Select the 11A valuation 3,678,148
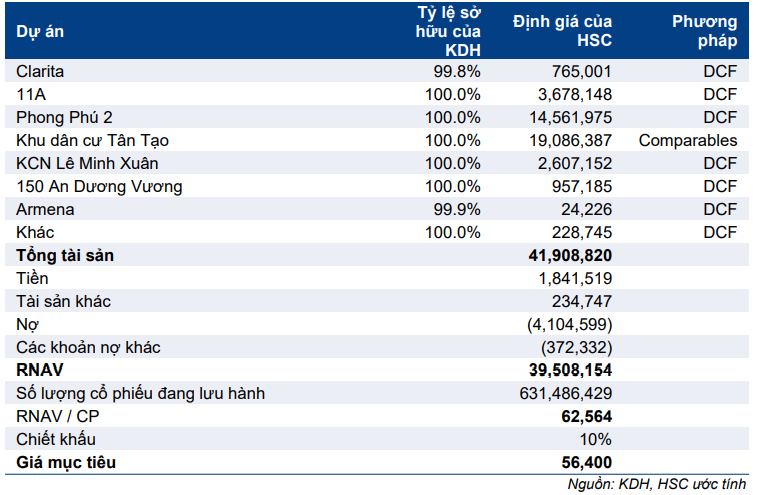Image resolution: width=759 pixels, height=495 pixels. tap(573, 95)
